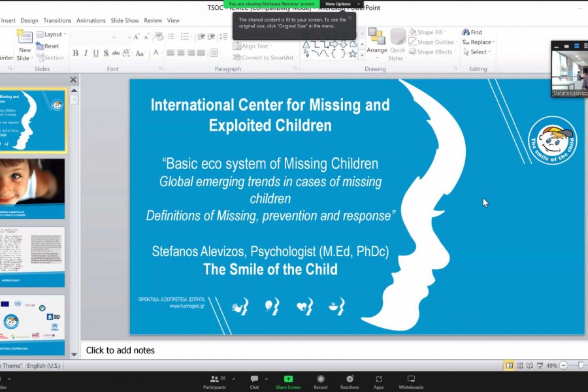Open the Arrange dropdown
Image resolution: width=588 pixels, height=392 pixels.
[x=377, y=45]
